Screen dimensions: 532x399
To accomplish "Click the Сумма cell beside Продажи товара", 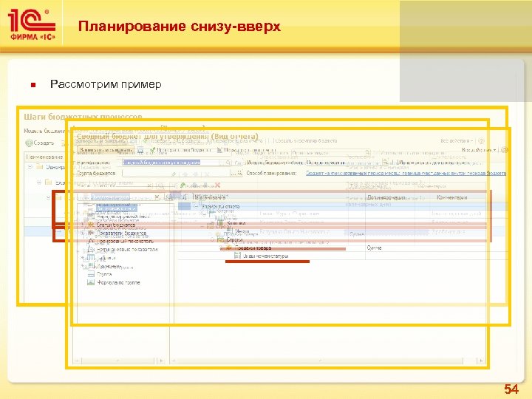I will (x=374, y=248).
